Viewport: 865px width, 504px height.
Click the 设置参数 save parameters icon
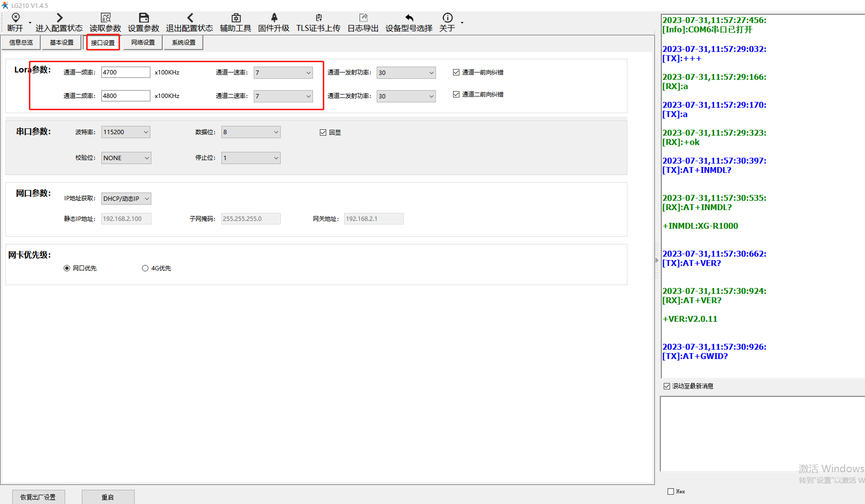tap(144, 18)
